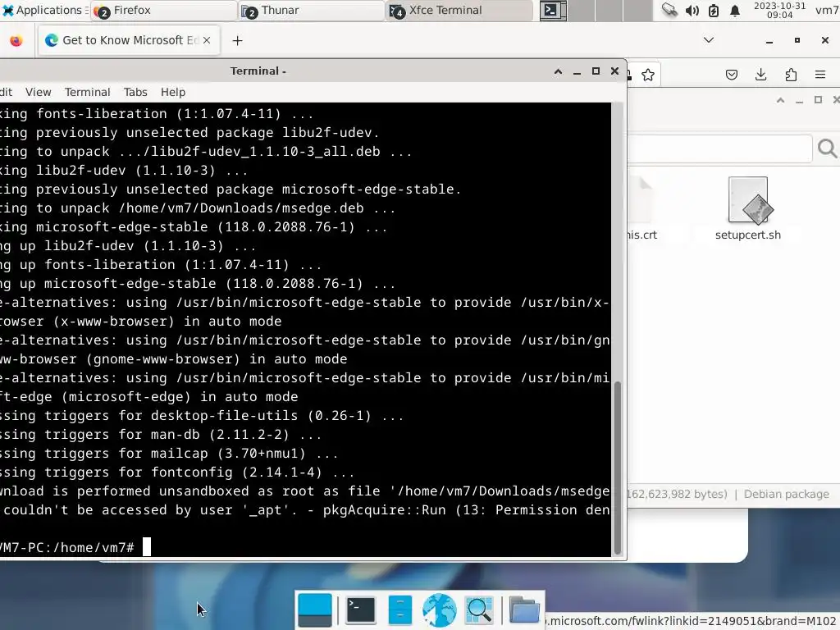Open Firefox downloads arrow icon
This screenshot has height=630, width=840.
[x=760, y=75]
